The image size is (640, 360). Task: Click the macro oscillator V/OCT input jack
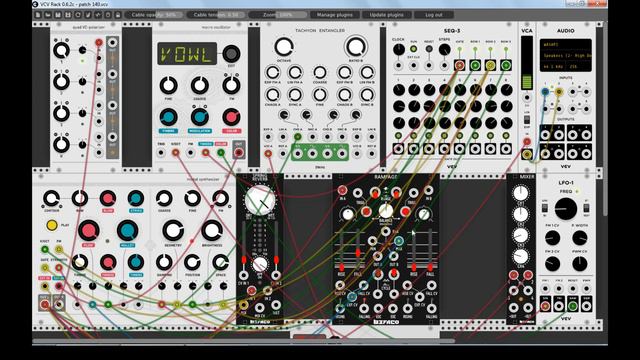[x=176, y=153]
